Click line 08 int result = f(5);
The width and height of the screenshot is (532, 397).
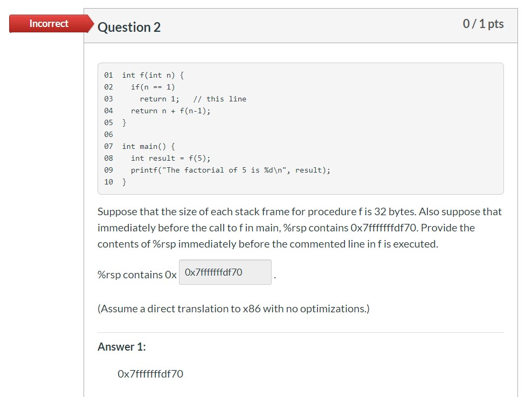[x=162, y=158]
